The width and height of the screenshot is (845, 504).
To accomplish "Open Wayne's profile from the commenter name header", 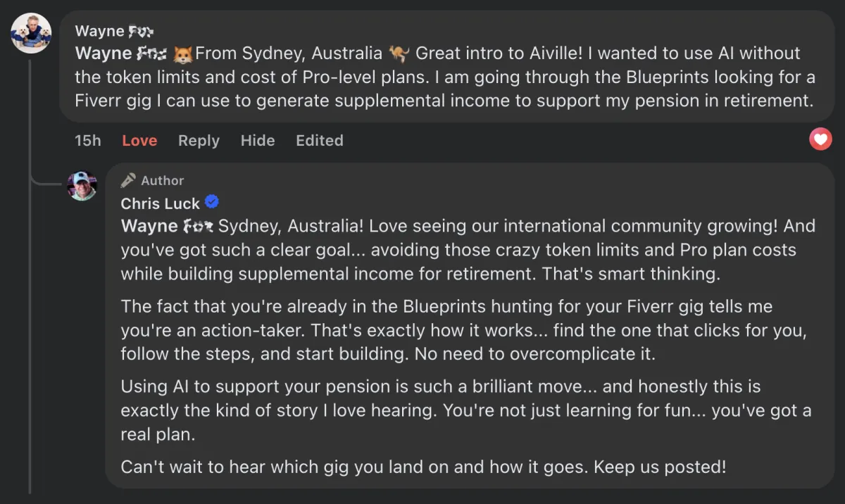I will [x=114, y=31].
